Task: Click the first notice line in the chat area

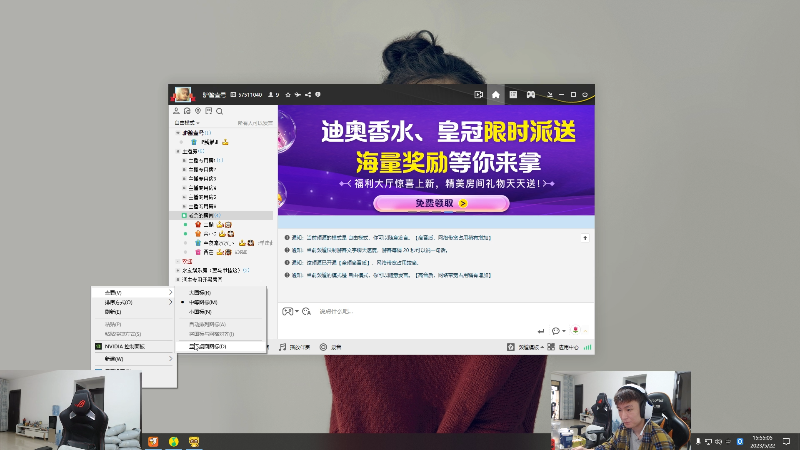Action: coord(388,238)
